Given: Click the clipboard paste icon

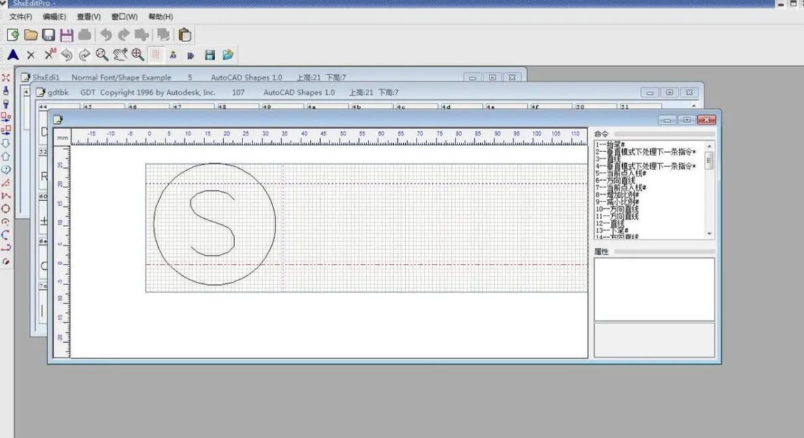Looking at the screenshot, I should [185, 35].
